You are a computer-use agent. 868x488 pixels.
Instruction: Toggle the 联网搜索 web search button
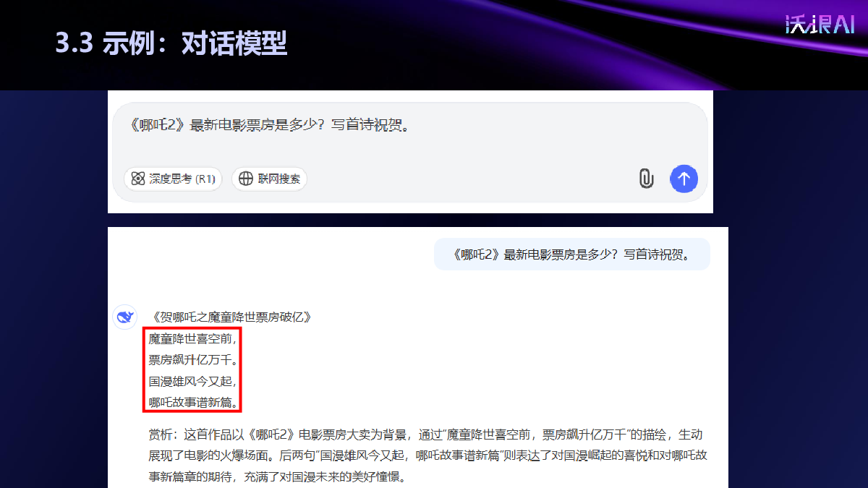269,179
